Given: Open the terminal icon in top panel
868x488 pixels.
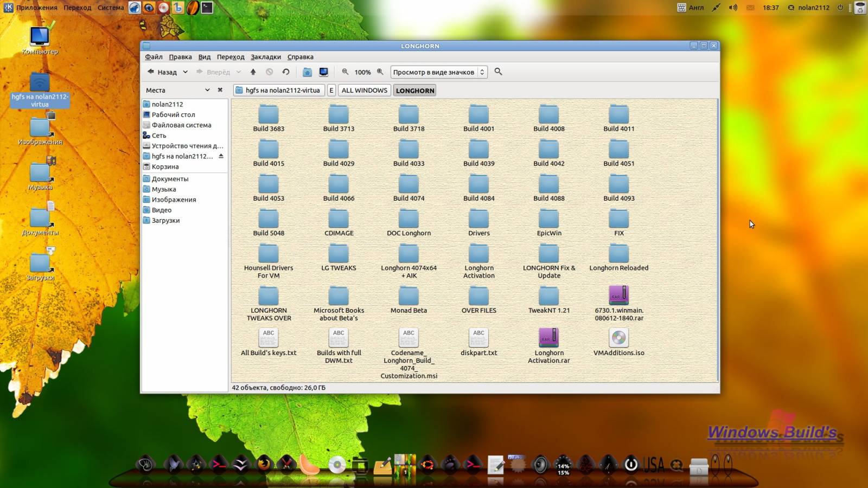Looking at the screenshot, I should pyautogui.click(x=207, y=8).
